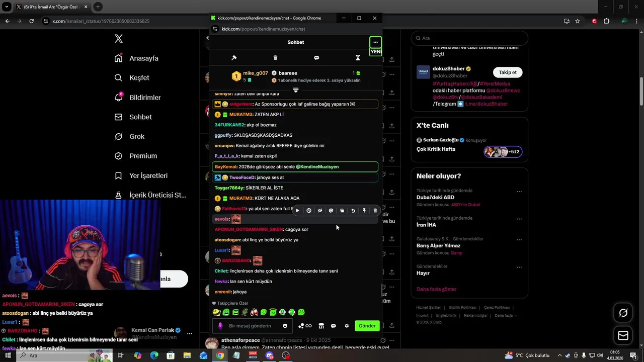644x362 pixels.
Task: Go to Anasayfa in X sidebar
Action: click(136, 58)
